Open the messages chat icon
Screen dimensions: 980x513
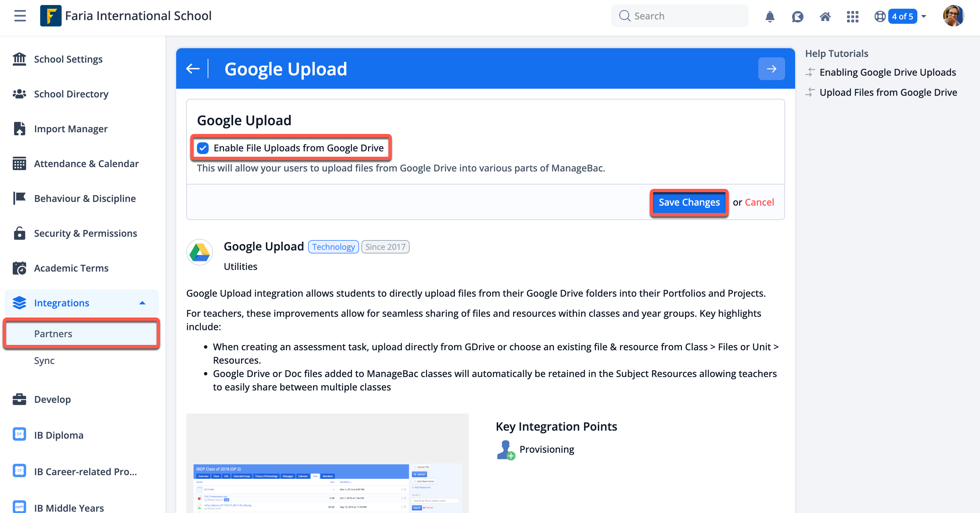(797, 16)
